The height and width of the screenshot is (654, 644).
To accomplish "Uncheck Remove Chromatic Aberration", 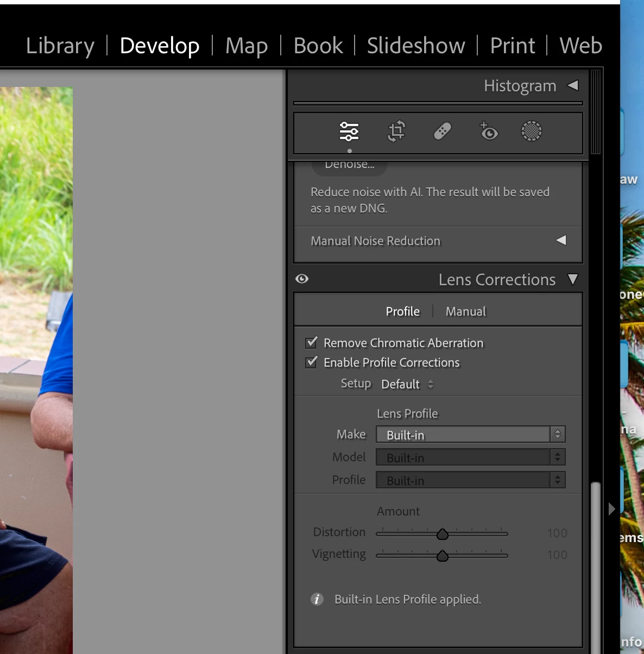I will (x=311, y=342).
